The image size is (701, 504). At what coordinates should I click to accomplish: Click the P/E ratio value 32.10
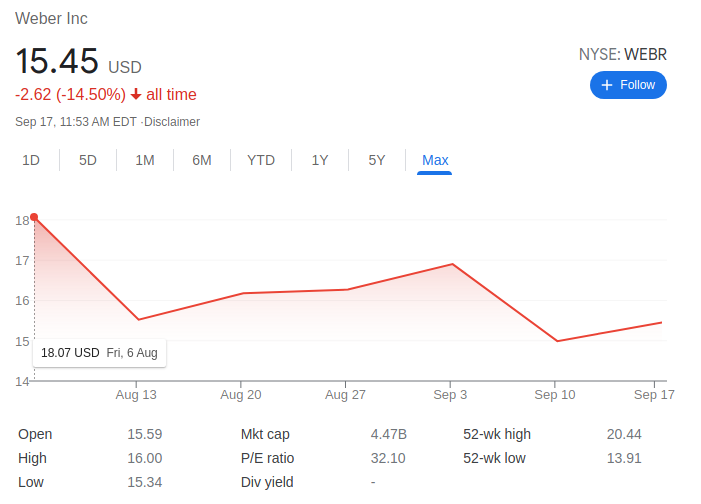pyautogui.click(x=388, y=458)
